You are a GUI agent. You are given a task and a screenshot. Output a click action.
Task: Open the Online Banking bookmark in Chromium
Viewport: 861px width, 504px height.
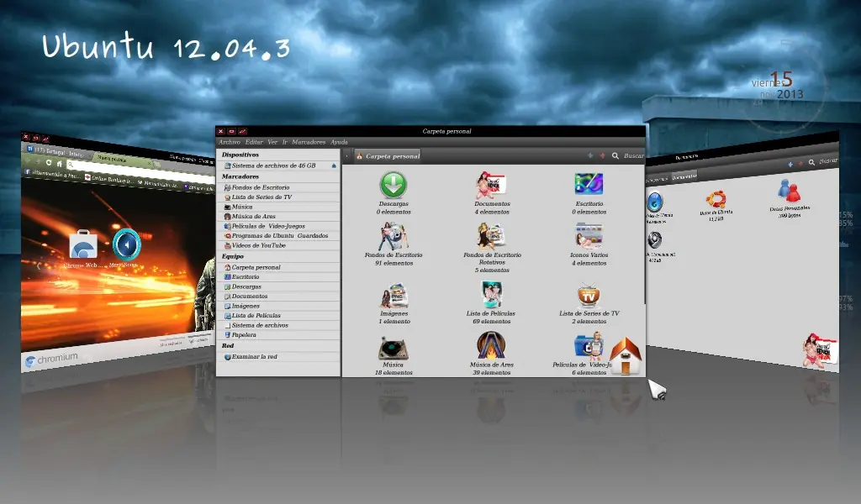click(108, 179)
